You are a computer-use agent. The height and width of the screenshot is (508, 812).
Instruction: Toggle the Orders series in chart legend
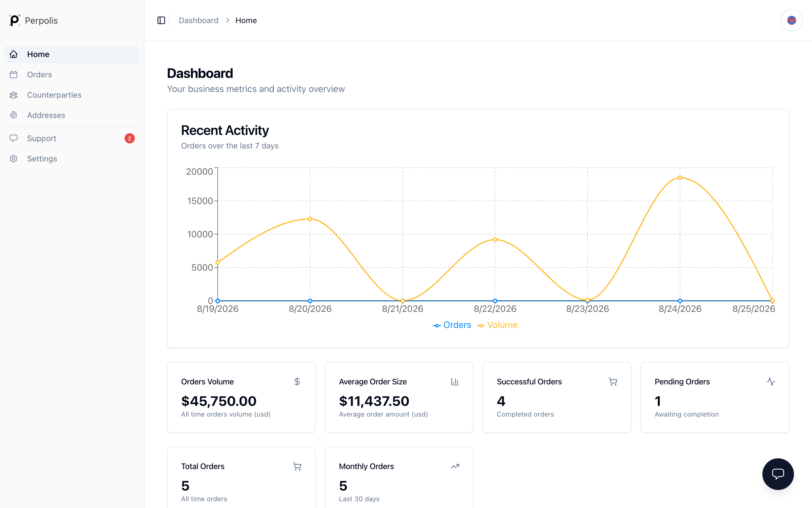coord(452,325)
